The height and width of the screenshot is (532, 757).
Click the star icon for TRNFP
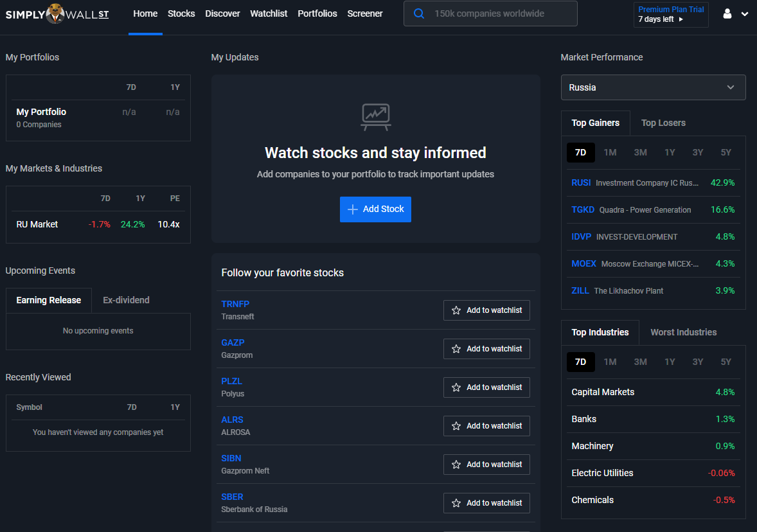pyautogui.click(x=456, y=310)
